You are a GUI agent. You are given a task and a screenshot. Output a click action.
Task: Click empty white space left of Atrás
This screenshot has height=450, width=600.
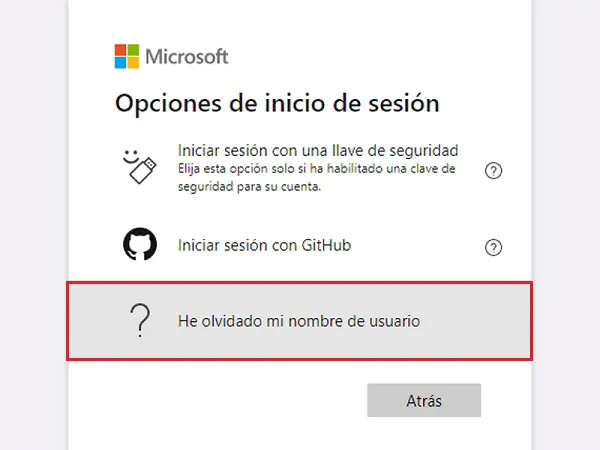tap(220, 400)
